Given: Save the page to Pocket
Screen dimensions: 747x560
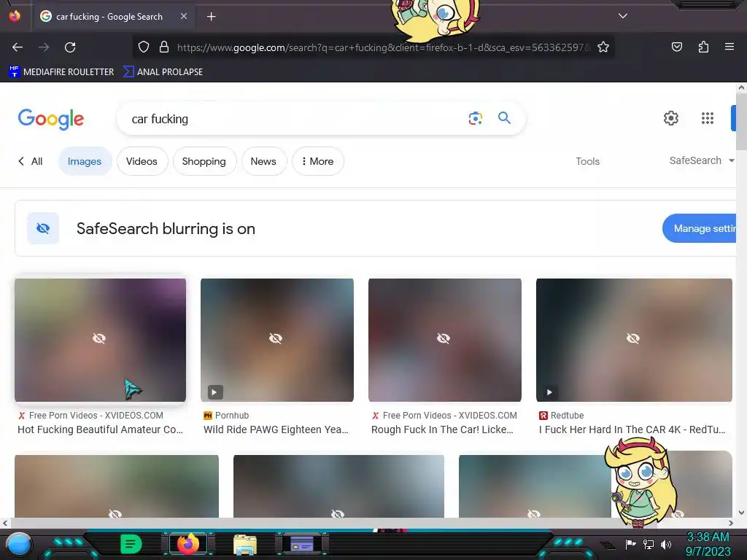Looking at the screenshot, I should tap(676, 47).
